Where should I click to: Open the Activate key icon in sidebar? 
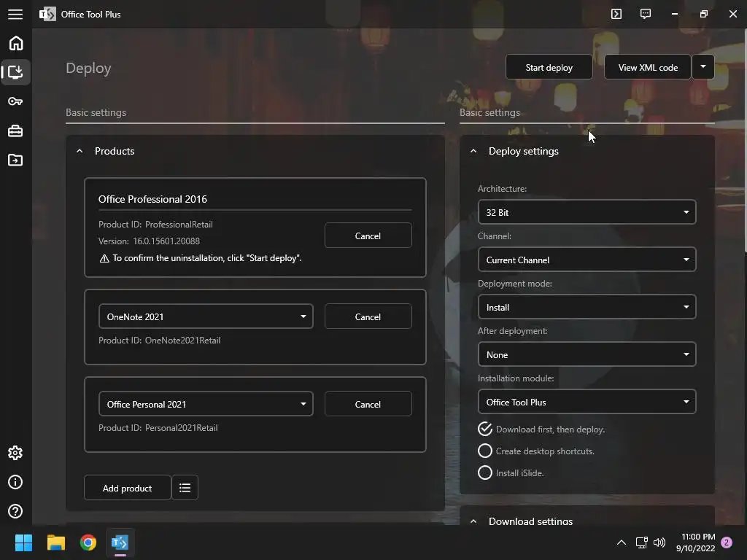point(15,101)
